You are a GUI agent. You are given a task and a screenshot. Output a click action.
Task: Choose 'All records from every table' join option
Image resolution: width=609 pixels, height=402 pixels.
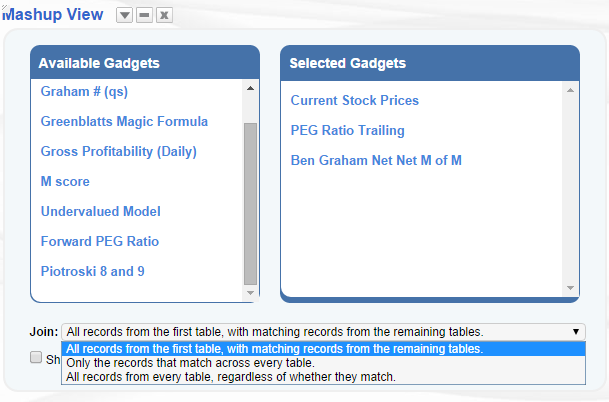[x=230, y=377]
